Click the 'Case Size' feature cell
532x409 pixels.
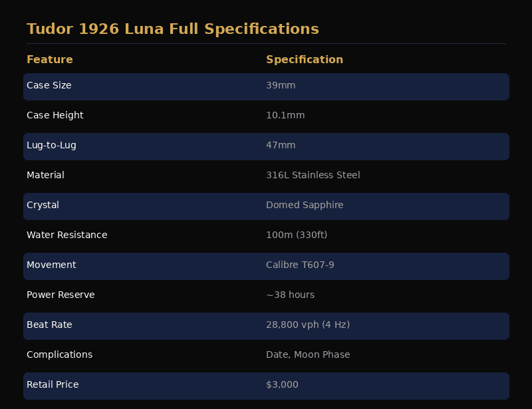[x=49, y=85]
